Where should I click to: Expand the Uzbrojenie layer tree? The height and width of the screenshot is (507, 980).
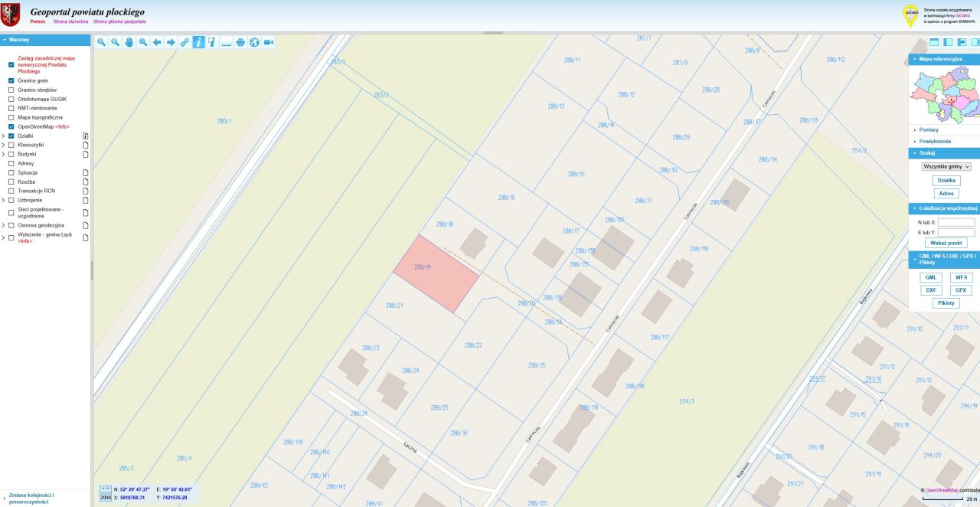[3, 200]
